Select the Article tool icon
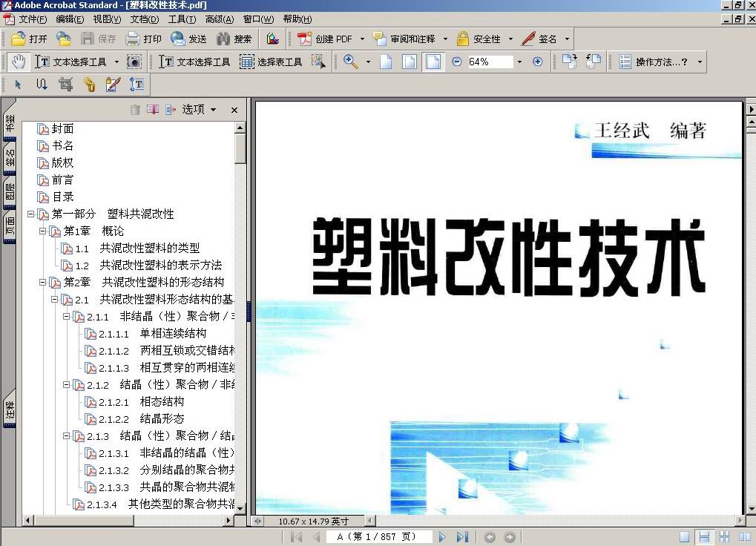The image size is (756, 546). [42, 85]
